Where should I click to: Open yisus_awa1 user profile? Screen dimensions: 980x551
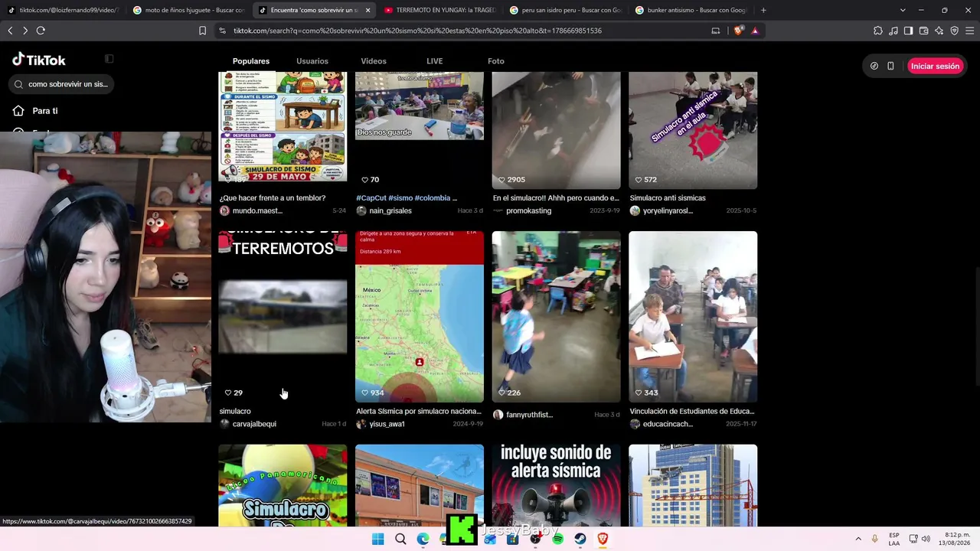[381, 424]
